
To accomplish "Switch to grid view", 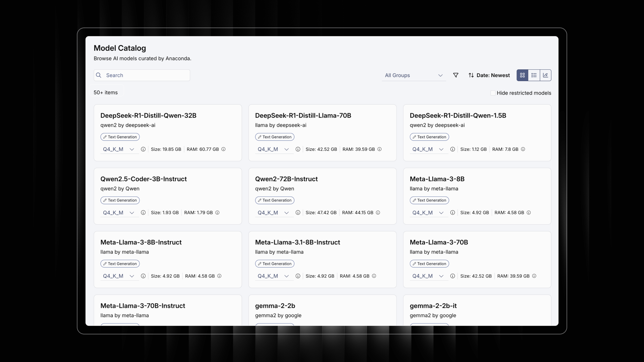I will pyautogui.click(x=522, y=75).
